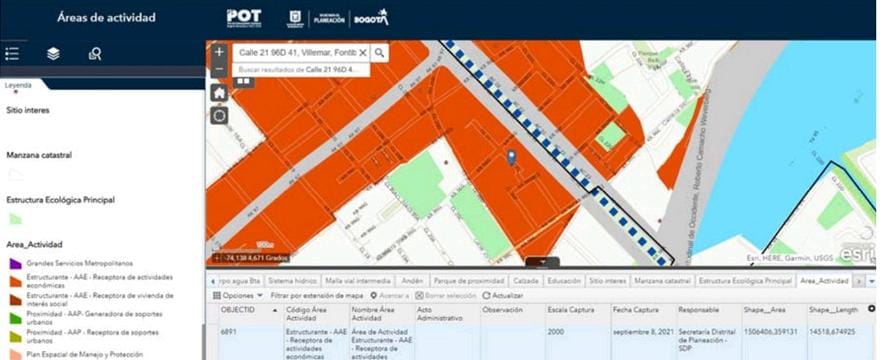Click the Actualizar refresh button
Image resolution: width=892 pixels, height=360 pixels.
503,296
